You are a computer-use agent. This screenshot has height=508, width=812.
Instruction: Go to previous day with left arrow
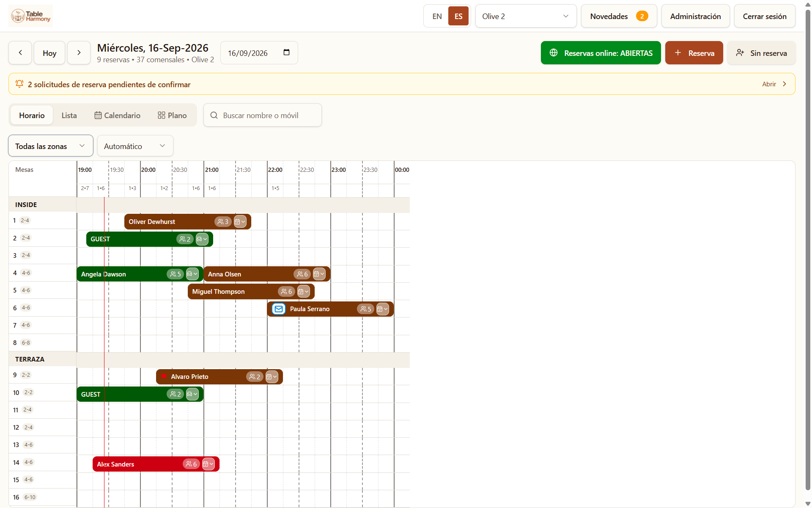pyautogui.click(x=20, y=53)
